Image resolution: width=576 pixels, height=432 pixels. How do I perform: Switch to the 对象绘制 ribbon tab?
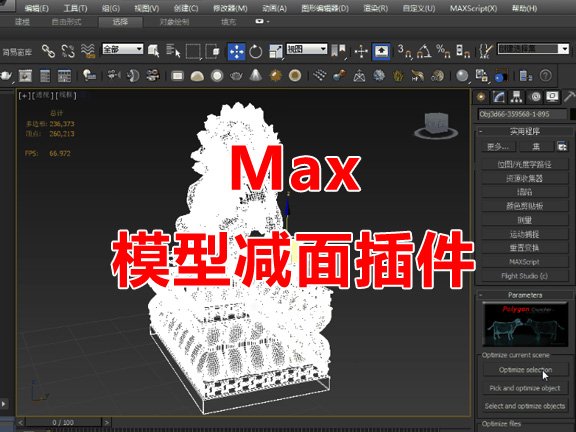[x=174, y=22]
